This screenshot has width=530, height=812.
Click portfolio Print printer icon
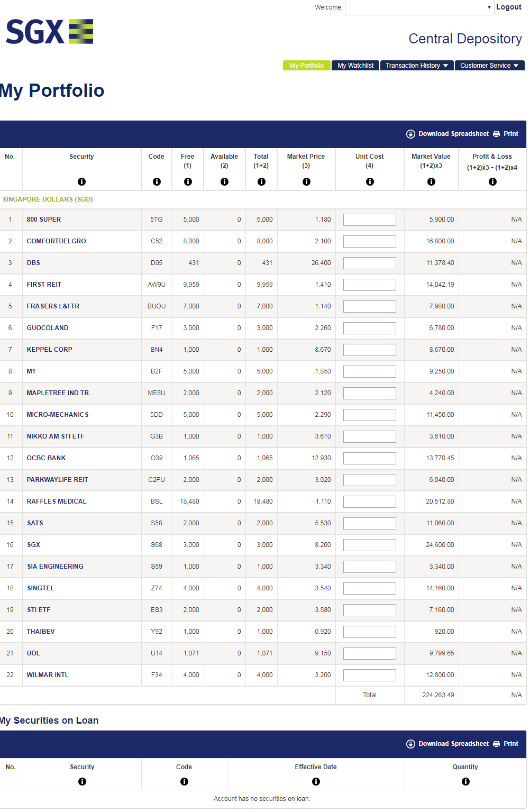tap(496, 134)
